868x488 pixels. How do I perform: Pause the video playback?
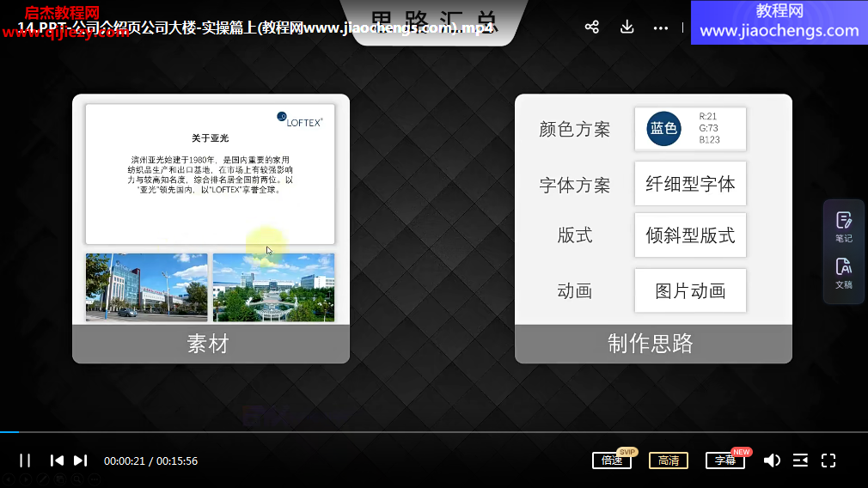point(25,461)
